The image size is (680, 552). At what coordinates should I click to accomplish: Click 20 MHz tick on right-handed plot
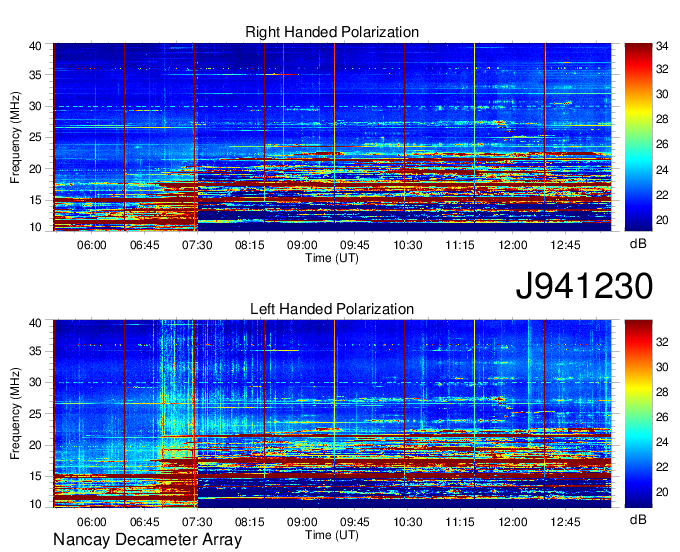[x=36, y=169]
